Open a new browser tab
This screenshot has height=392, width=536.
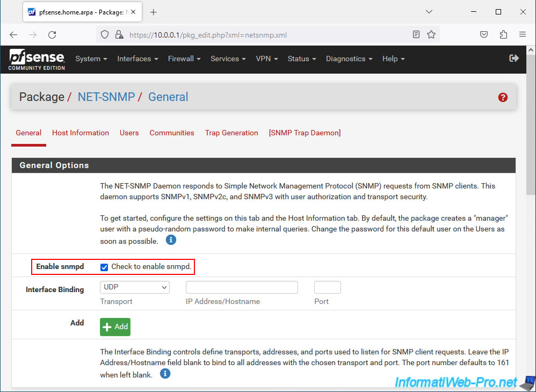[154, 12]
